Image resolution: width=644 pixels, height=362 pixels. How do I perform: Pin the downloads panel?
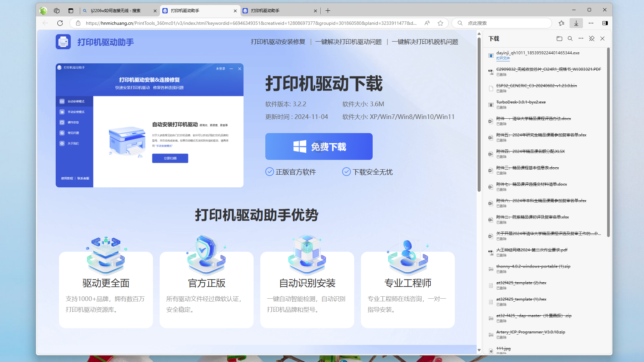592,39
